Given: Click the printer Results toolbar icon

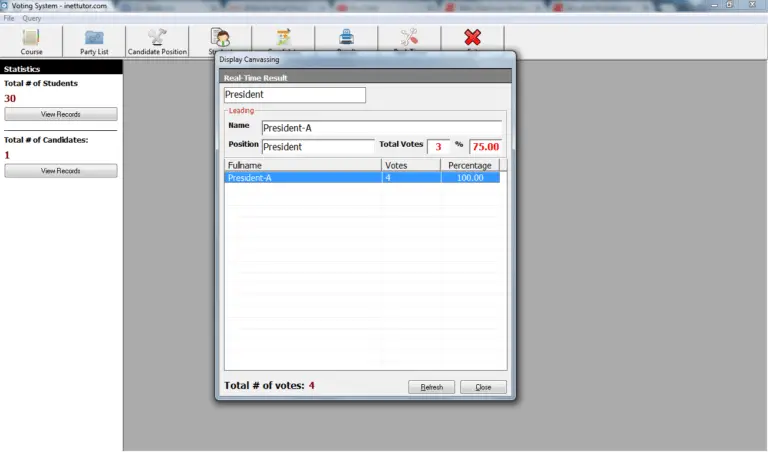Looking at the screenshot, I should coord(346,38).
